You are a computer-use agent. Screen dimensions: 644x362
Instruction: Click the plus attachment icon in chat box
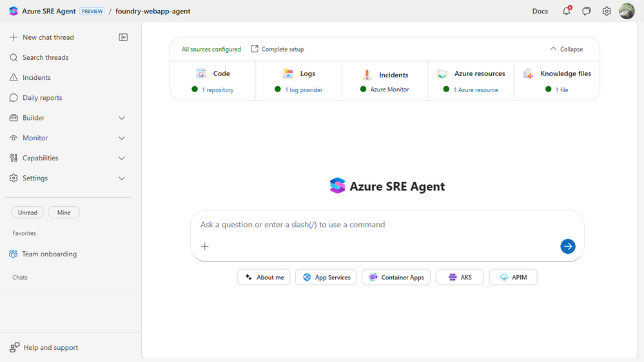(205, 246)
